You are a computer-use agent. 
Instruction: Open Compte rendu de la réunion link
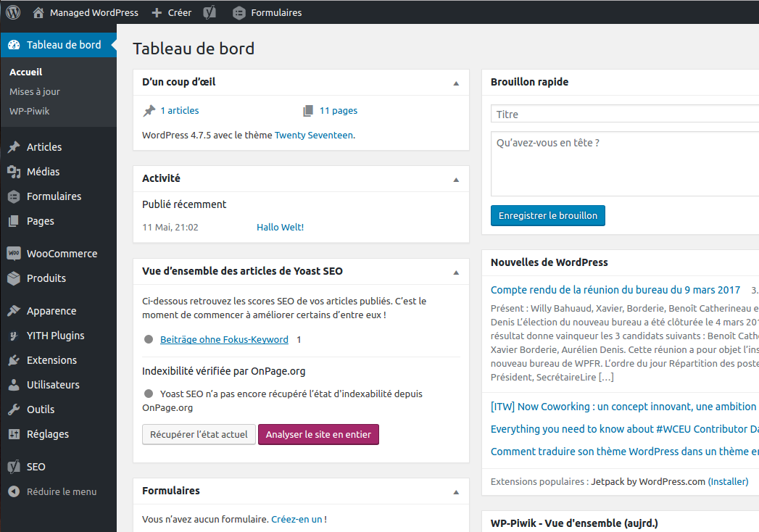[x=615, y=290]
